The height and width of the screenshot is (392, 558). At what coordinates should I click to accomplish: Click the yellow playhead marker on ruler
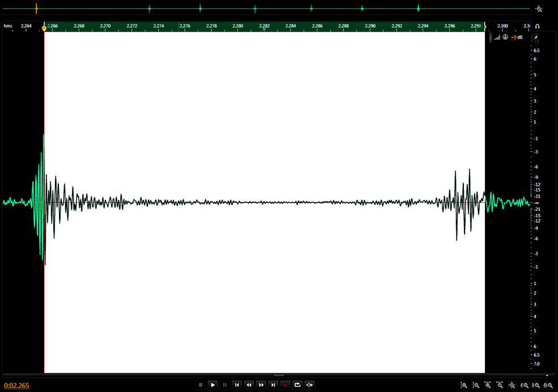pyautogui.click(x=44, y=28)
